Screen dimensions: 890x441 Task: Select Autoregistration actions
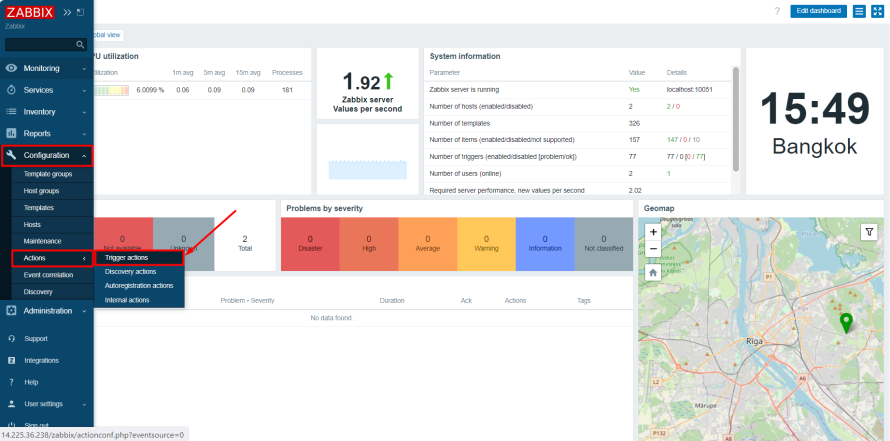point(139,285)
